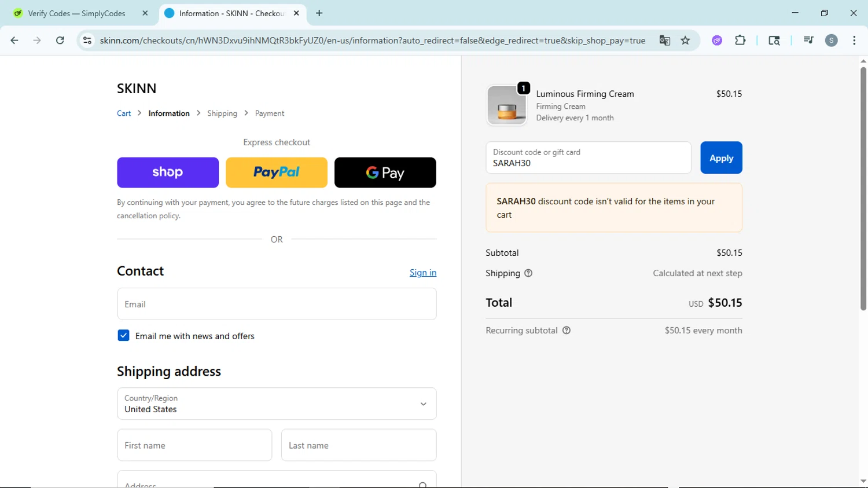Click the Sign in link
This screenshot has height=488, width=868.
pos(423,273)
